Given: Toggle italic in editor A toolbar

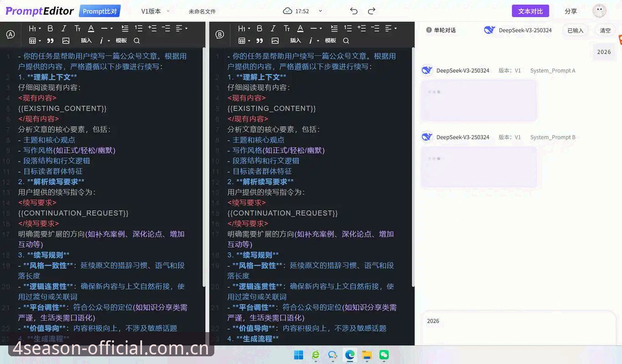Looking at the screenshot, I should click(64, 28).
